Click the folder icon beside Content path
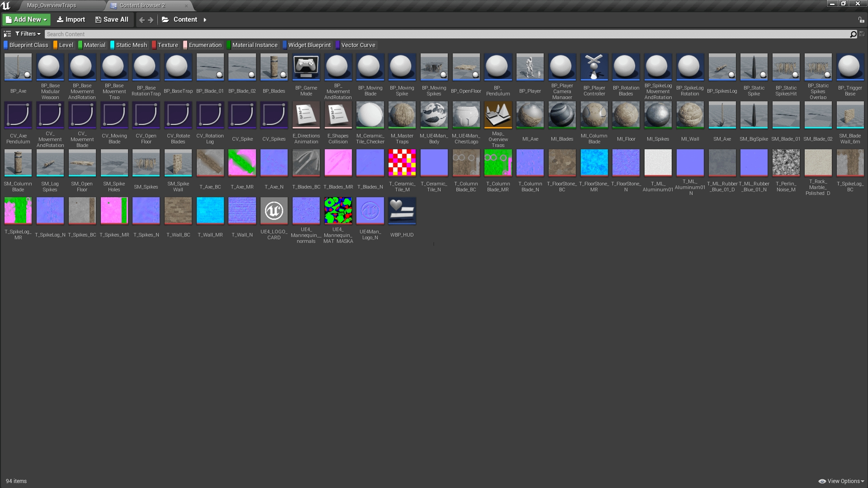 [x=165, y=20]
